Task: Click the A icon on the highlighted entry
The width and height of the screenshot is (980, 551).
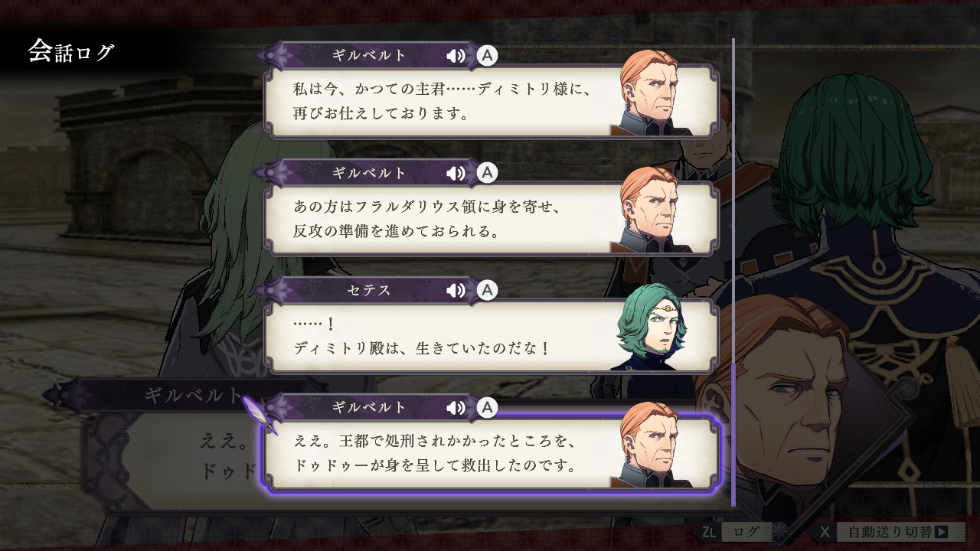Action: click(x=487, y=407)
